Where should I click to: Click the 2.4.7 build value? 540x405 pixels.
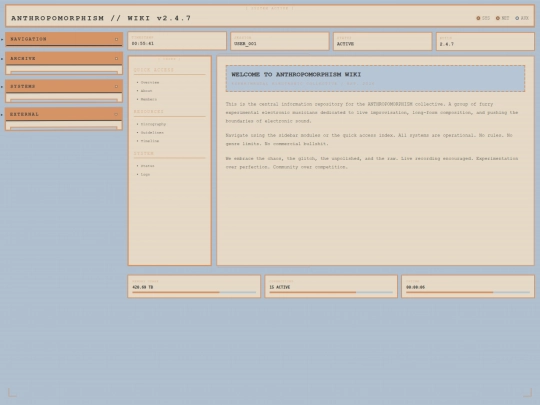(447, 44)
